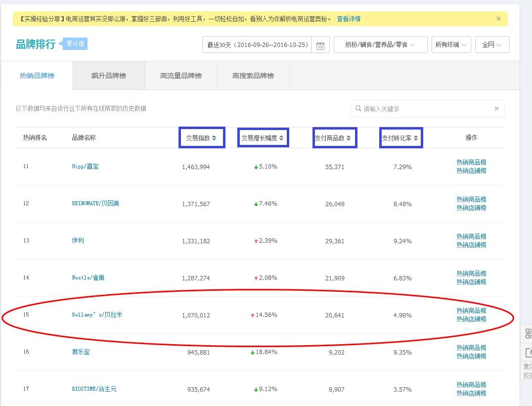
Task: Open 热销店铺榜 for Nestle/雀巢
Action: pos(471,282)
